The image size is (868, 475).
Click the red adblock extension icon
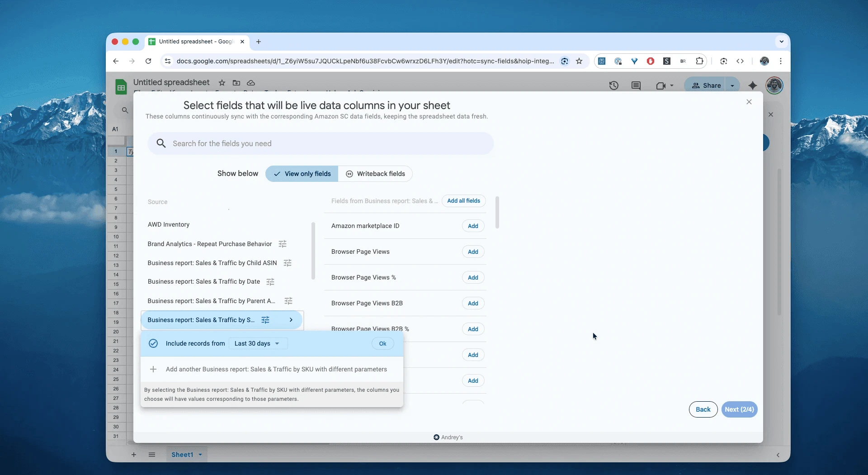[x=651, y=61]
